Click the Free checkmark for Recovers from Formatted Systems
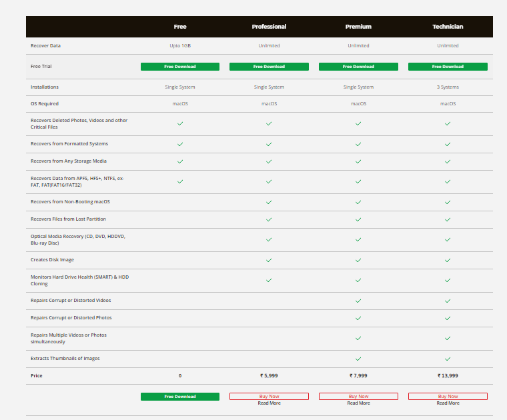This screenshot has width=507, height=420. (x=180, y=145)
